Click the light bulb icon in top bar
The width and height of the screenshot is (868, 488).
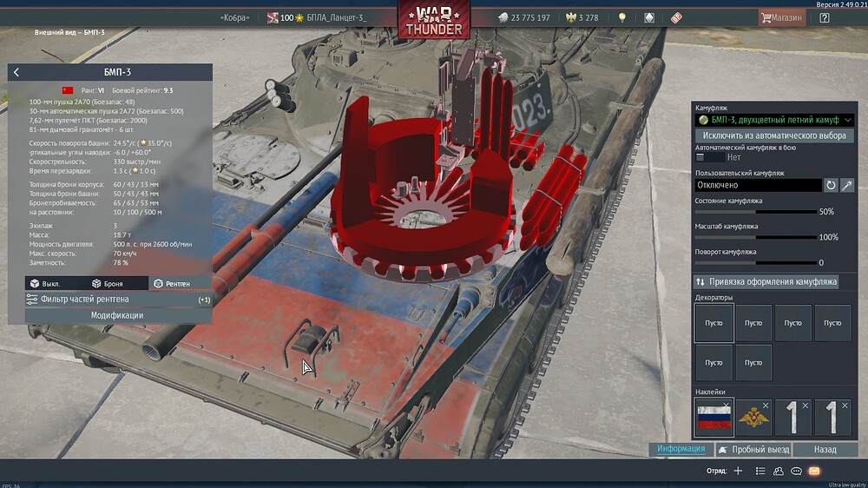pos(622,17)
